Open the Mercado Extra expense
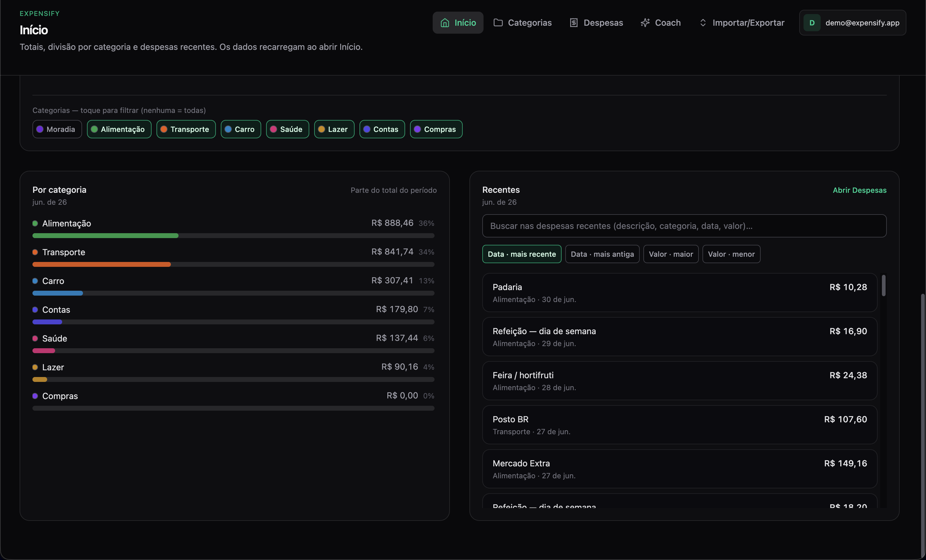The width and height of the screenshot is (926, 560). (680, 469)
